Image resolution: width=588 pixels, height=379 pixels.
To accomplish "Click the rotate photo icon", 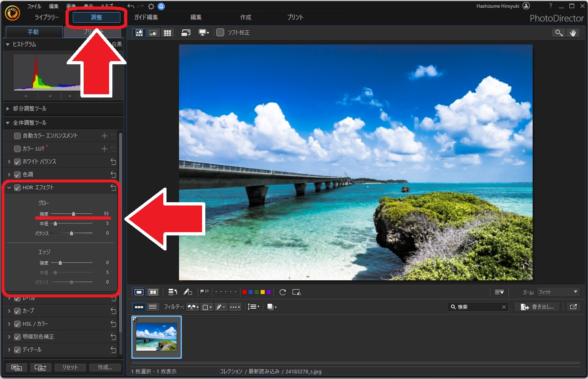I will pos(282,292).
